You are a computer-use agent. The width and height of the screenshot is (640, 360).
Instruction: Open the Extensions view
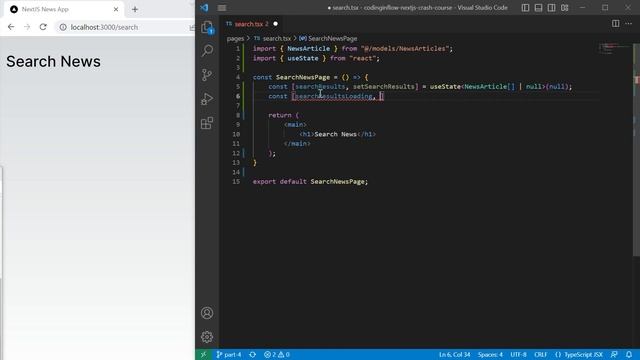coord(207,123)
